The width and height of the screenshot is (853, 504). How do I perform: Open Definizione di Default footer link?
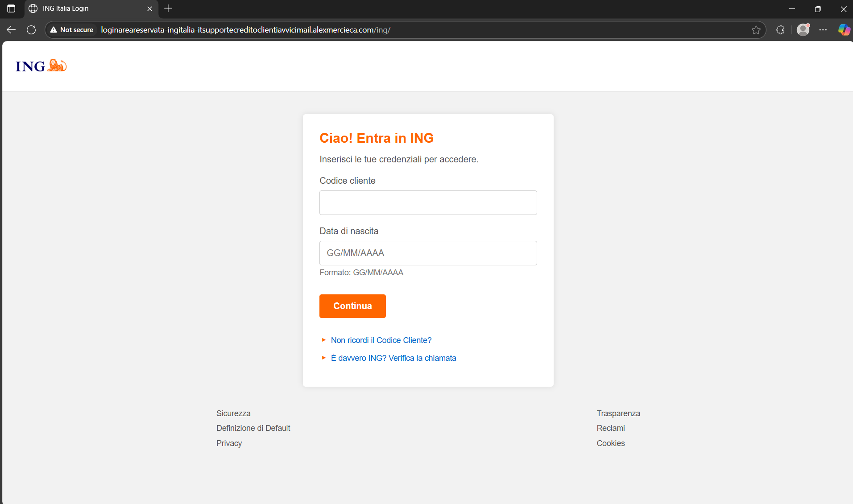[253, 428]
